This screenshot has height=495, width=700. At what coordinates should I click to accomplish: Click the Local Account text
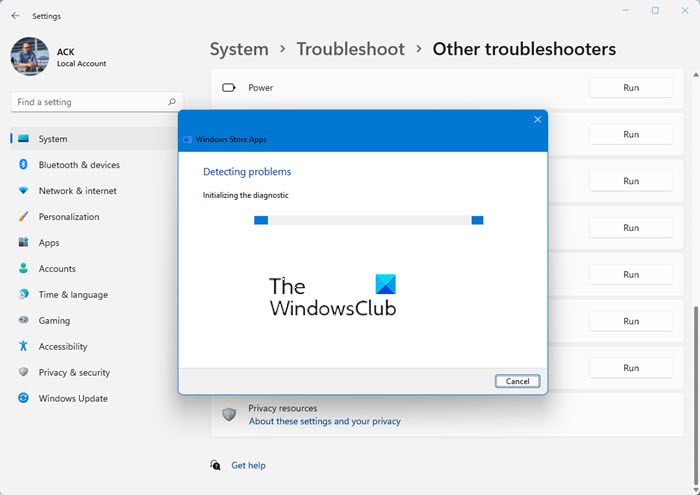tap(82, 64)
